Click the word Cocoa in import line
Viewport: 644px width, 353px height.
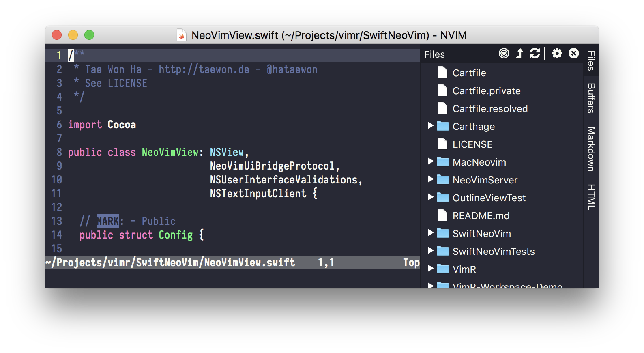pyautogui.click(x=122, y=125)
